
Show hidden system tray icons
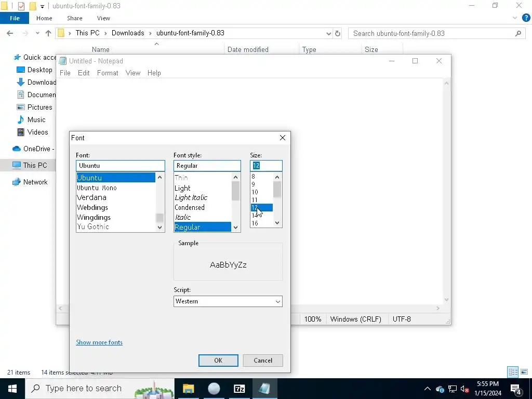point(428,389)
